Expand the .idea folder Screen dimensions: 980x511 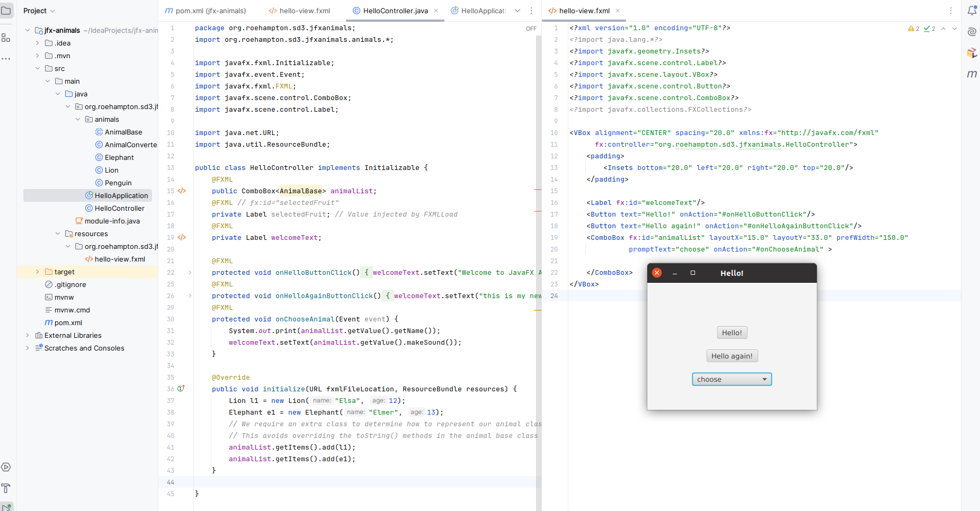(38, 43)
